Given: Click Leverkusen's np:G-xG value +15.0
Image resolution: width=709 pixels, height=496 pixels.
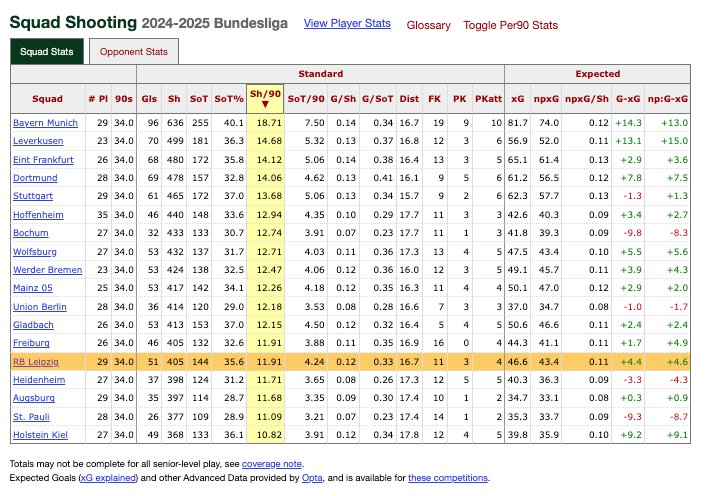Looking at the screenshot, I should pyautogui.click(x=674, y=141).
